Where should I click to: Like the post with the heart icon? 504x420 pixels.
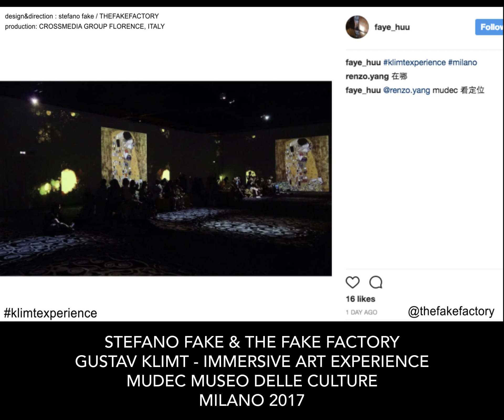[352, 282]
